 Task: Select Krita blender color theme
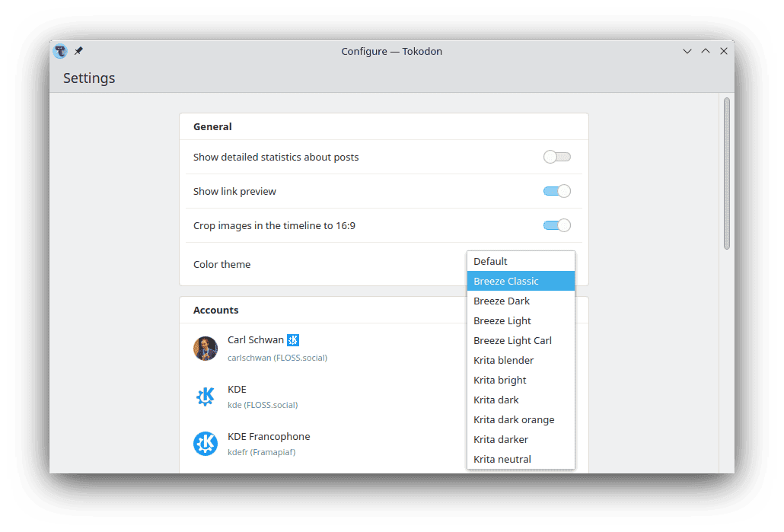coord(521,360)
